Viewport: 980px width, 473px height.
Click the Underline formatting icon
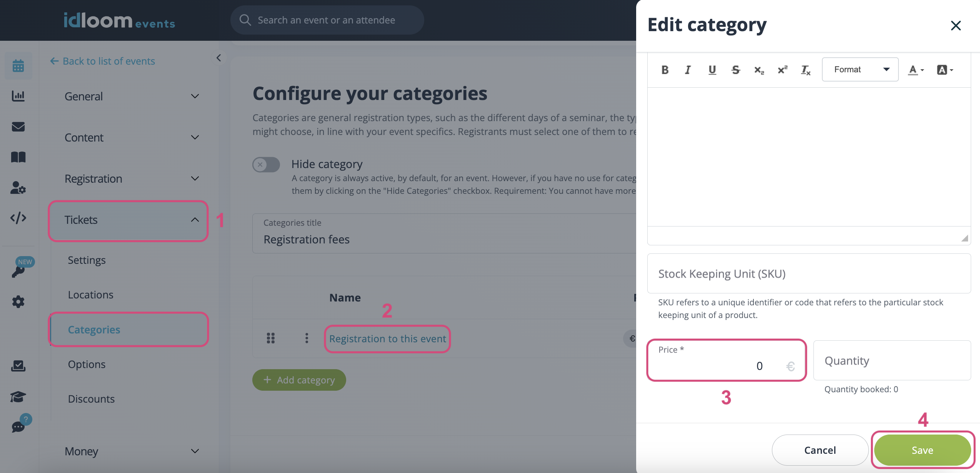pos(711,69)
